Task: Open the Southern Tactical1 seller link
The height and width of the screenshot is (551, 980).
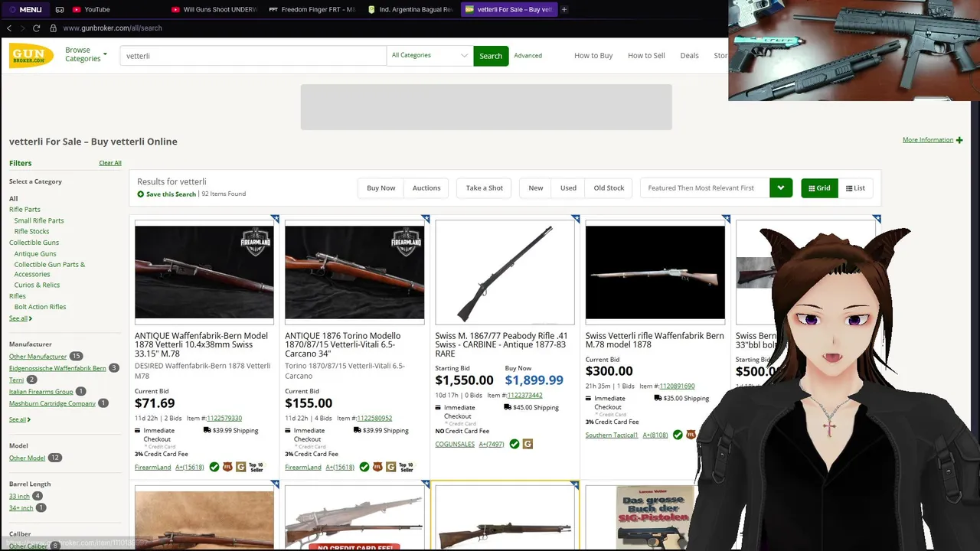Action: [612, 435]
